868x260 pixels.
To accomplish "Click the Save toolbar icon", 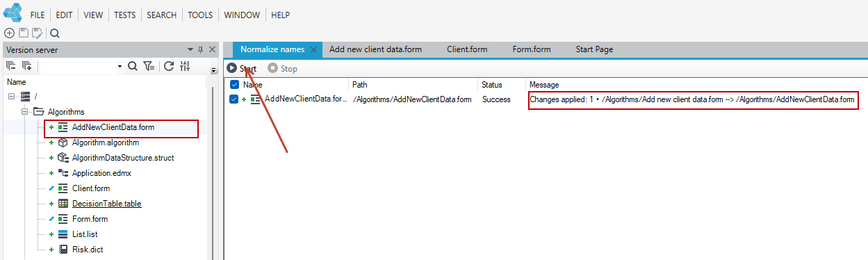I will [23, 33].
